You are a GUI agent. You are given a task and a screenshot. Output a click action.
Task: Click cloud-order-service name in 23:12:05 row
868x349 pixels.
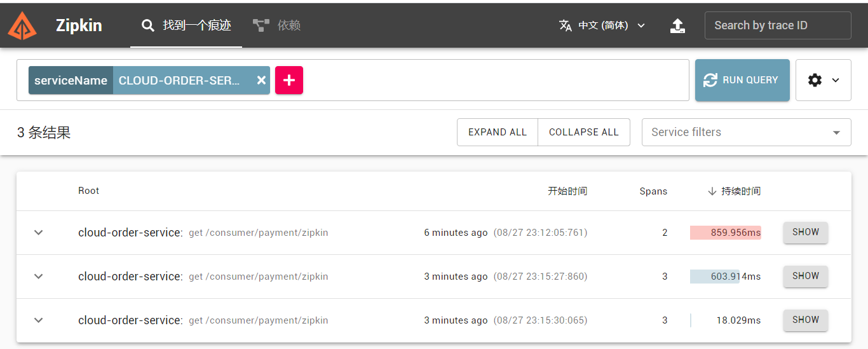(130, 233)
